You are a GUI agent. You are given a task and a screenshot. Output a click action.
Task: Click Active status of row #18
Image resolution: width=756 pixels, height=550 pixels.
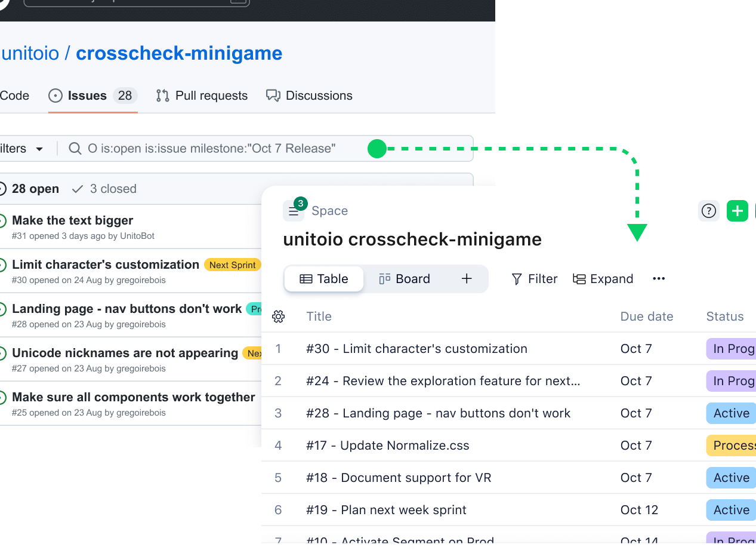coord(731,478)
